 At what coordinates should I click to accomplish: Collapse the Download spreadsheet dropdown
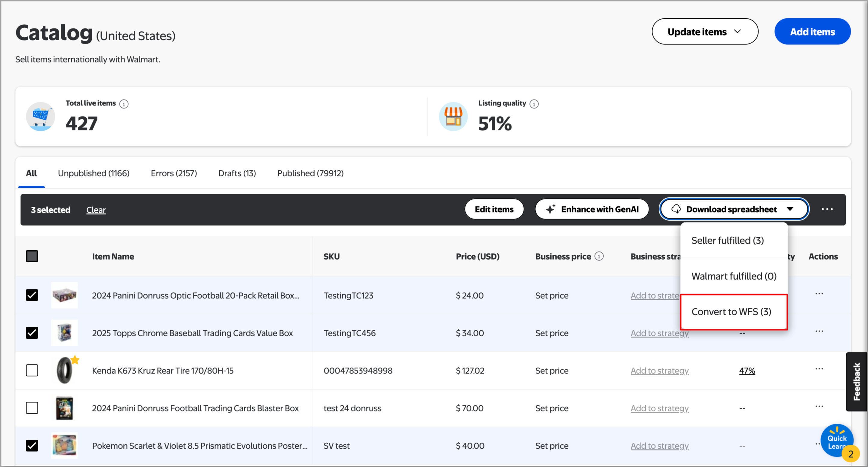[734, 209]
